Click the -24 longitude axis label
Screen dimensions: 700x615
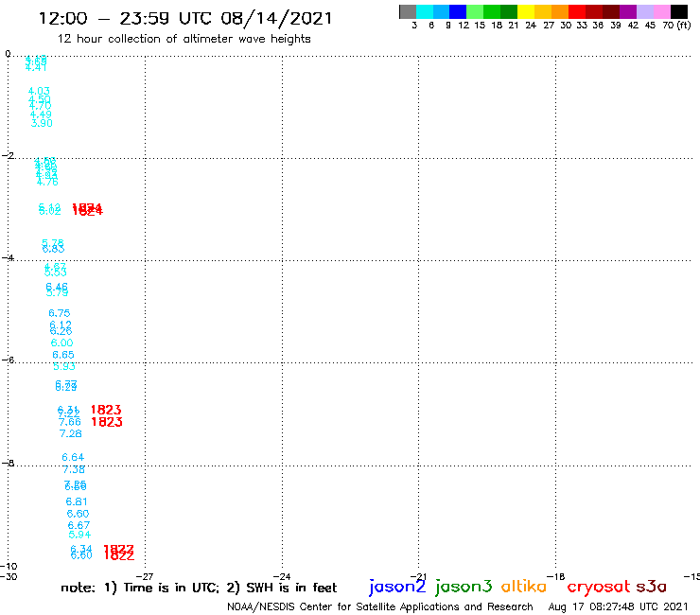[x=282, y=576]
